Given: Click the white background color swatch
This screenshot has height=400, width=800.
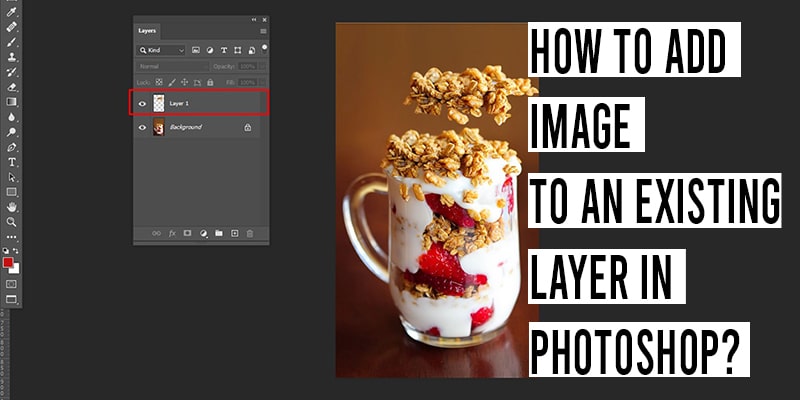Looking at the screenshot, I should point(16,269).
